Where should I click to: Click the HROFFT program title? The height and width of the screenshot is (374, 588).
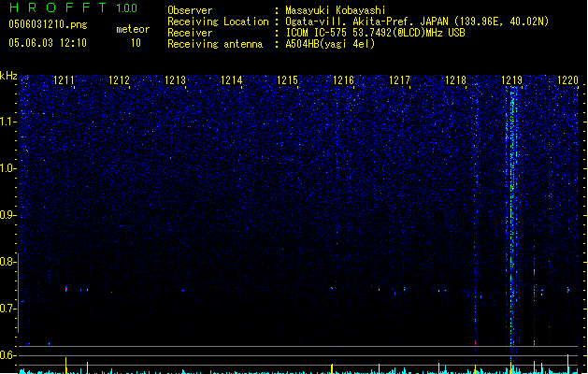click(58, 7)
